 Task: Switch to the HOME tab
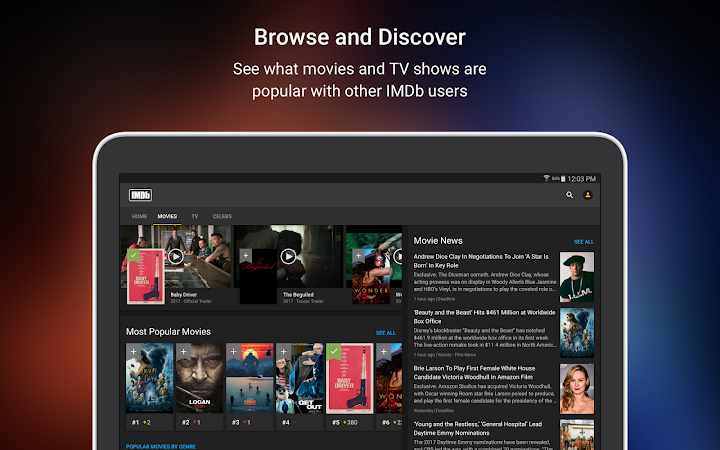tap(139, 216)
